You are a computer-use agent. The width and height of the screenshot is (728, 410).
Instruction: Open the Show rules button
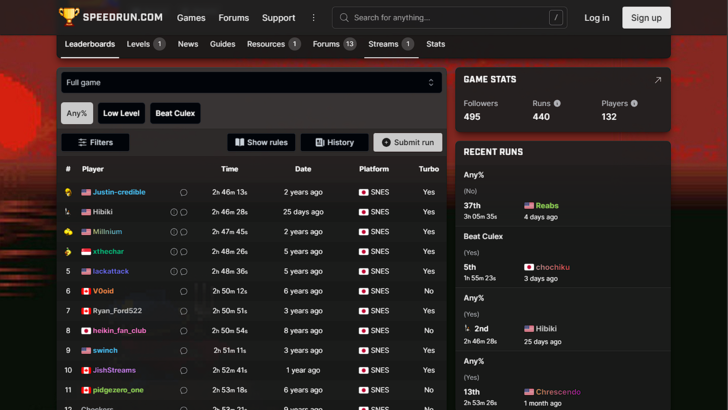(261, 142)
